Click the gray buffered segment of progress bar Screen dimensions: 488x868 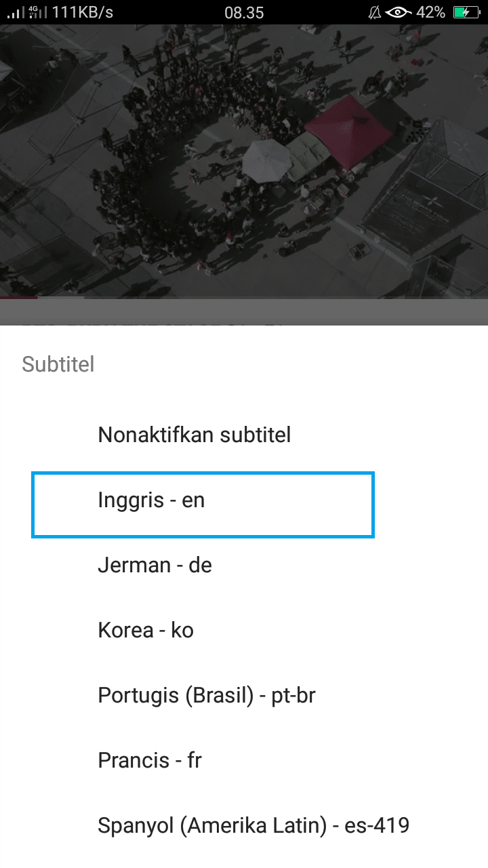click(61, 298)
